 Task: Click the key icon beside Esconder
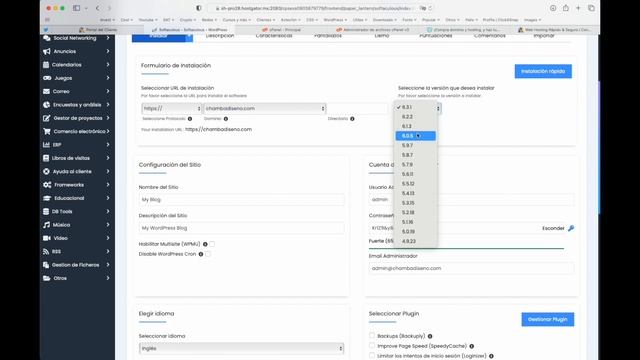point(571,228)
